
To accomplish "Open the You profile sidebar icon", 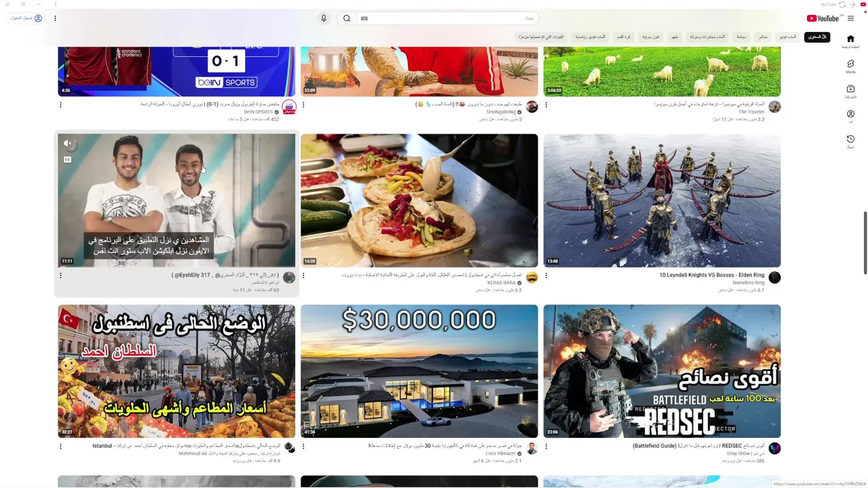I will click(850, 114).
